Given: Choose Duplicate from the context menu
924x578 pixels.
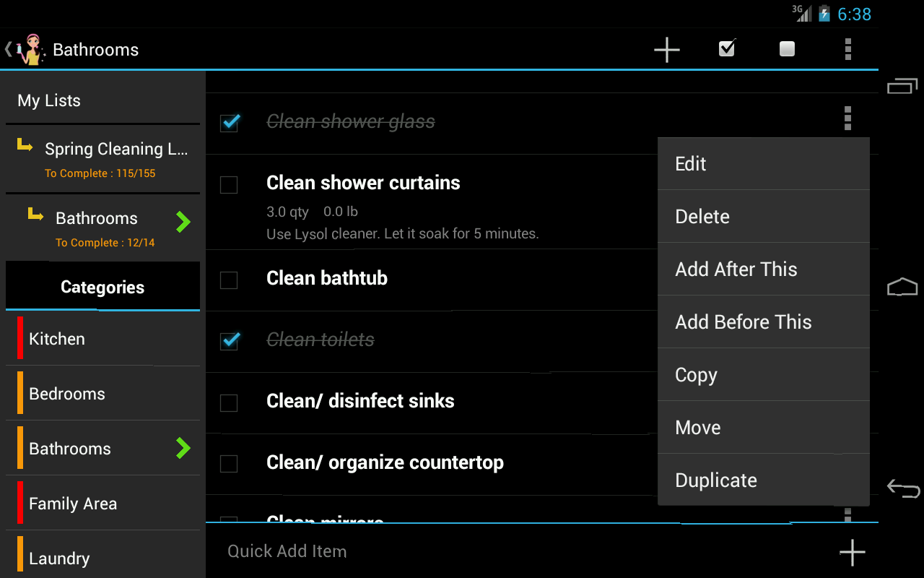Looking at the screenshot, I should click(x=716, y=480).
